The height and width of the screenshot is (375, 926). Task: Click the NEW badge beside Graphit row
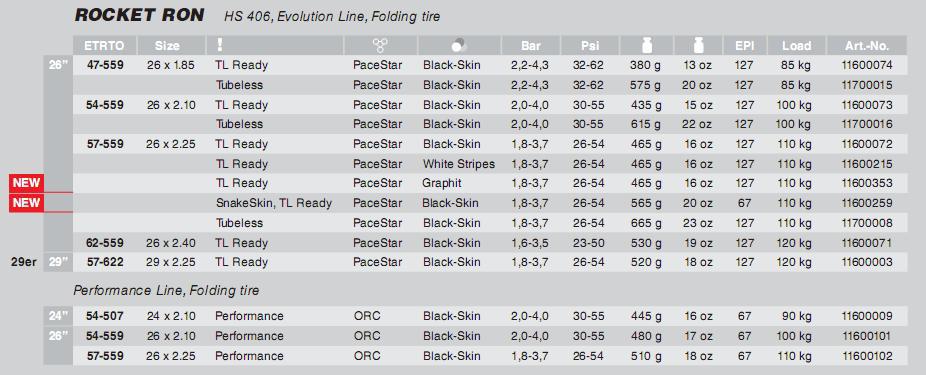[x=26, y=183]
